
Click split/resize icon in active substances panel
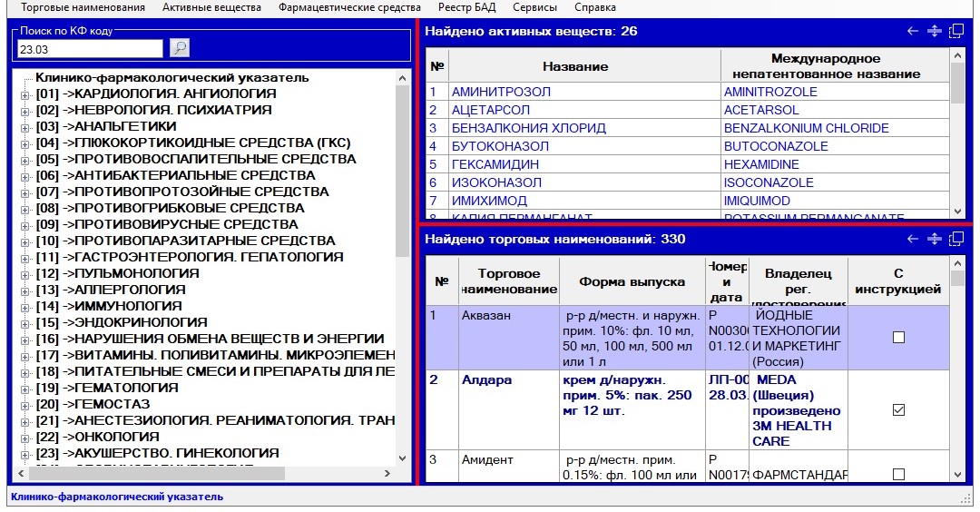pyautogui.click(x=934, y=31)
